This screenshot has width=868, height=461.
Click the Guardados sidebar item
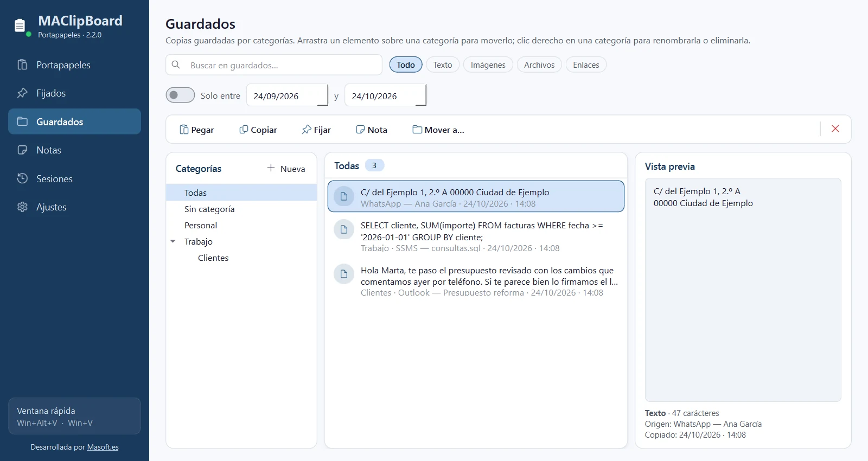(x=74, y=121)
